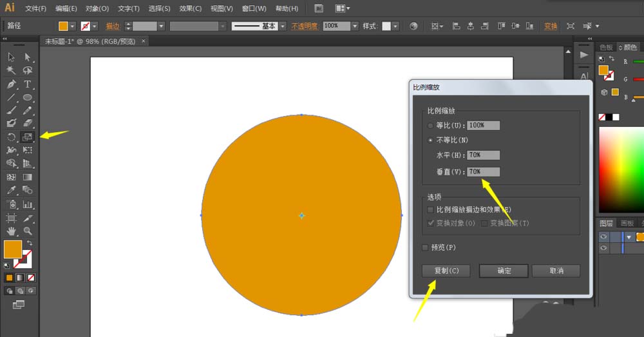Pick a color from the spectrum panel
This screenshot has height=337, width=644.
[x=620, y=168]
